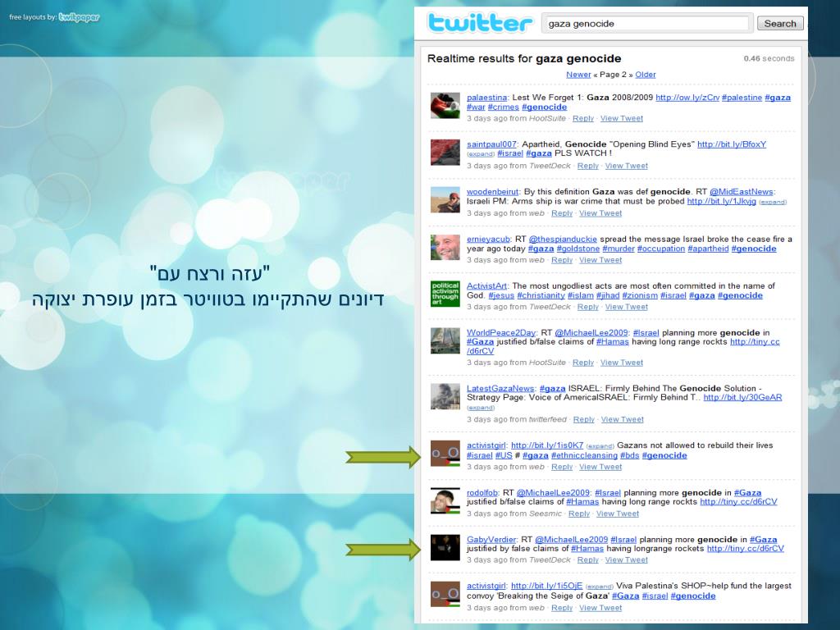
Task: Expand the bit.ly/1Jkvjg short link
Action: (773, 202)
